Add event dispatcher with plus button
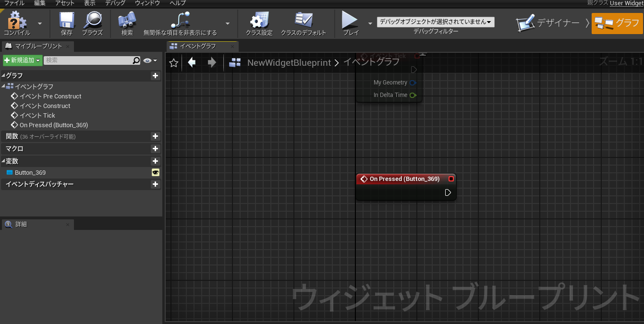The width and height of the screenshot is (644, 324). 155,184
